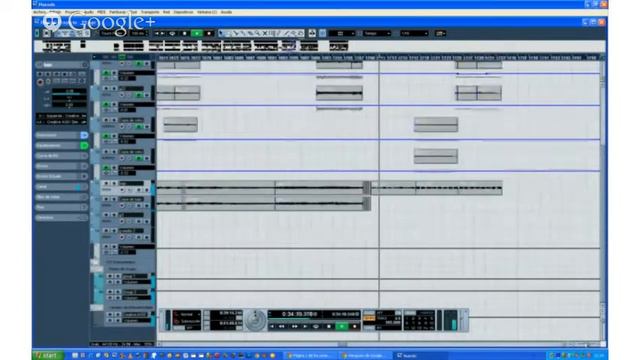Open the Ayuda menu

(226, 12)
